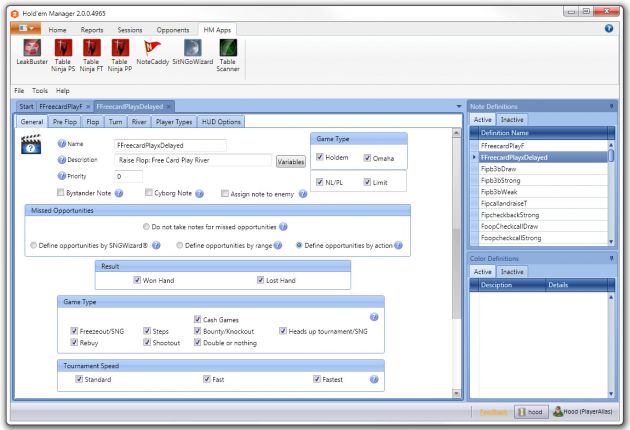Viewport: 630px width, 430px height.
Task: Click the Feedback link in the status bar
Action: [493, 412]
